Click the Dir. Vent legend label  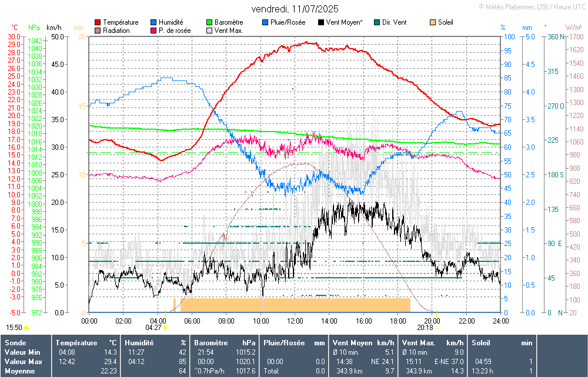coord(395,22)
